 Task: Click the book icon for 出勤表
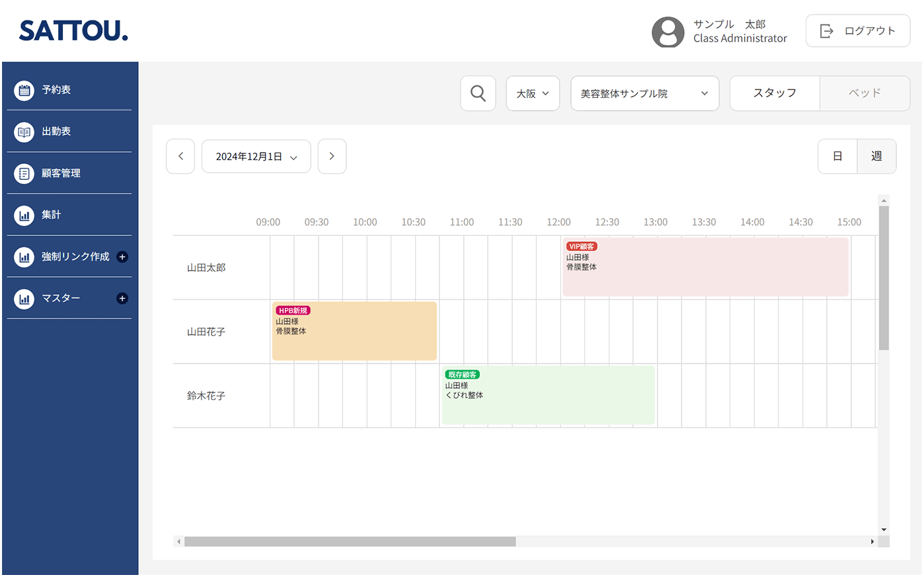tap(24, 132)
